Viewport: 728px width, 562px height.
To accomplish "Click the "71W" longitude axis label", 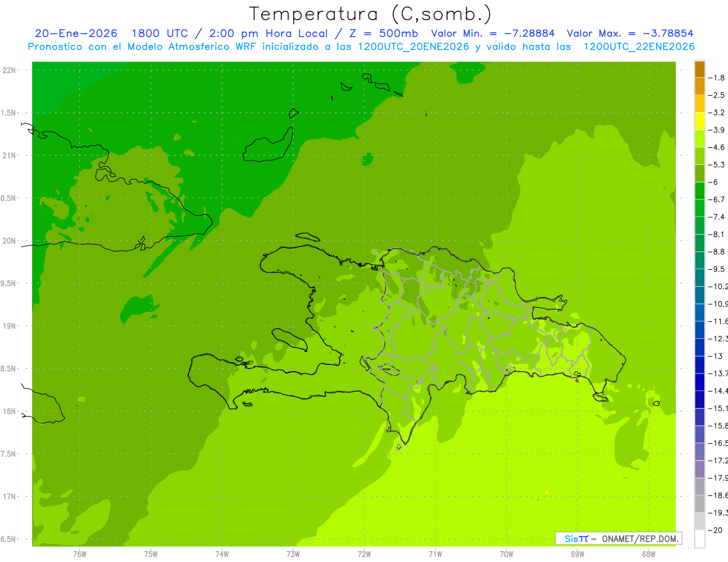I will (435, 554).
